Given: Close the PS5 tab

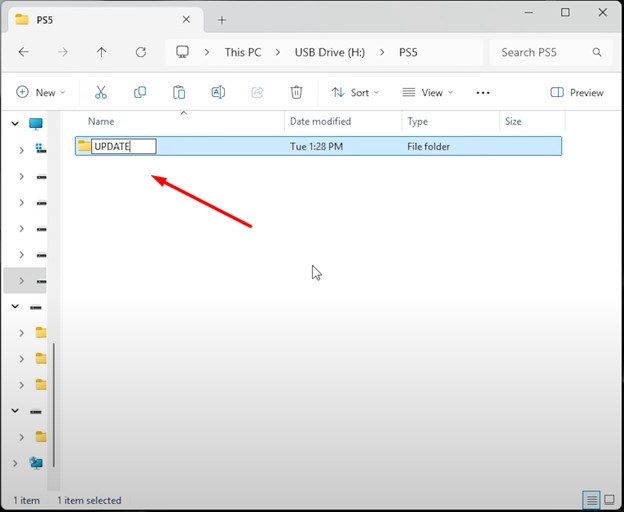Looking at the screenshot, I should (x=186, y=19).
